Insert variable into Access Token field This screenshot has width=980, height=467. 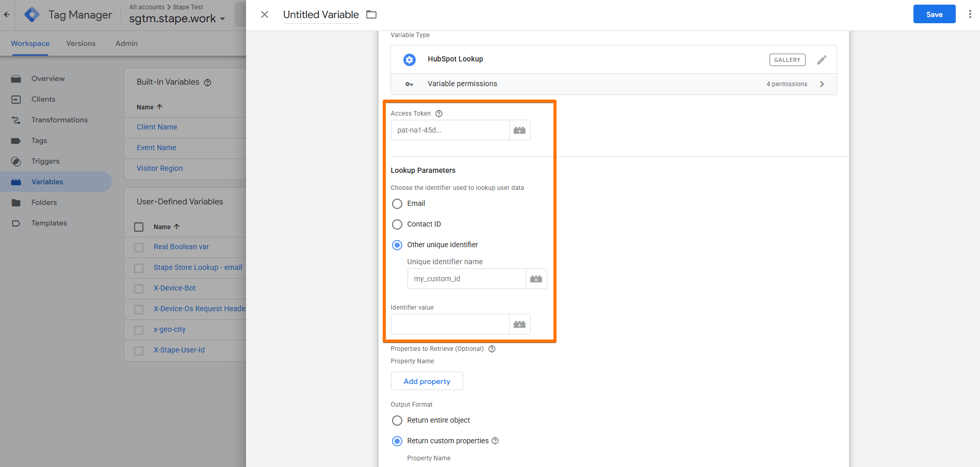point(520,130)
